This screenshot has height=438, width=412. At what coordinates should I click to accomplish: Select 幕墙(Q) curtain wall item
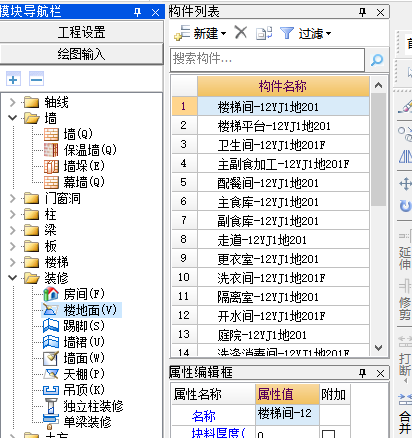pos(74,182)
